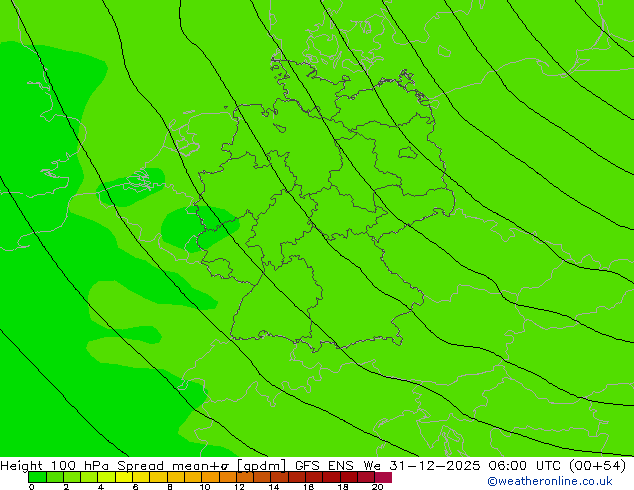Click the legend label '14'
Image resolution: width=634 pixels, height=490 pixels.
(x=274, y=487)
